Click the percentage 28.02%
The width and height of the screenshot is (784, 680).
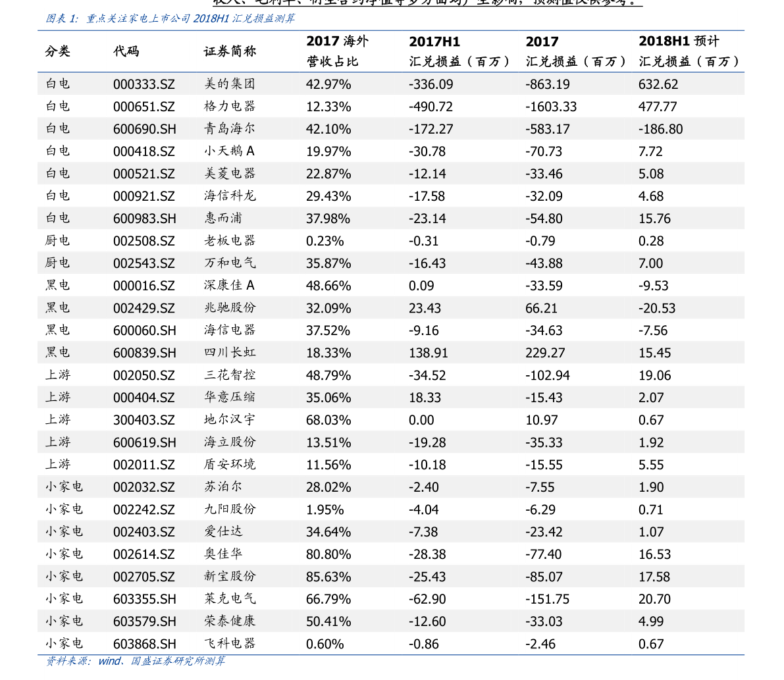tap(328, 487)
